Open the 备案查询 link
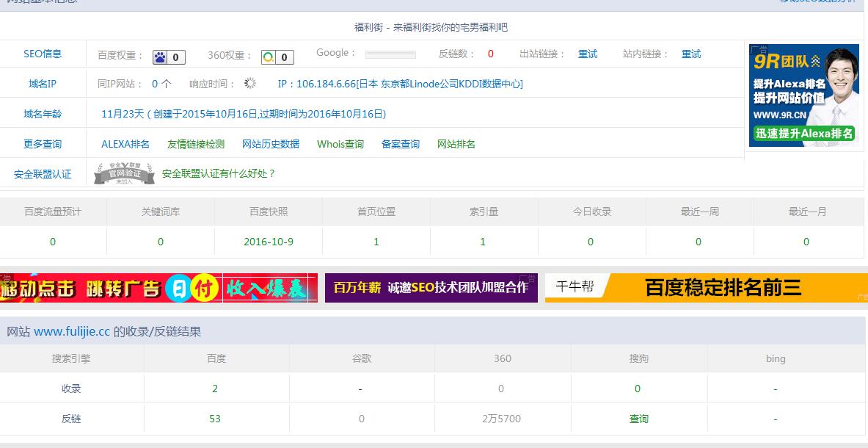 point(401,144)
